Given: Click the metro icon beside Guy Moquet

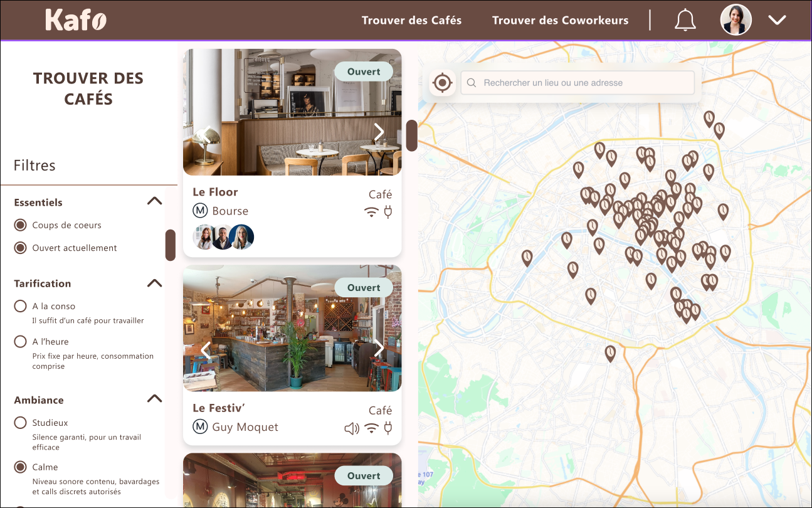Looking at the screenshot, I should (x=200, y=427).
